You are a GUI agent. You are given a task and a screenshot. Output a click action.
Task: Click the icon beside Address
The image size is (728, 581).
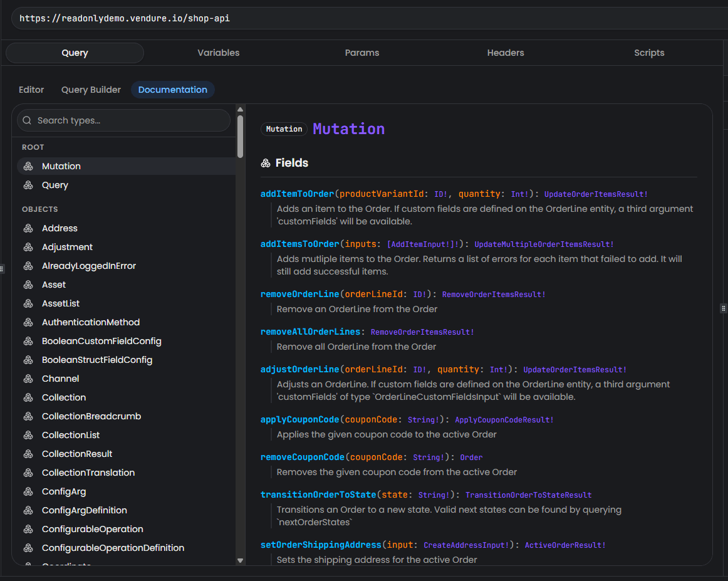28,229
